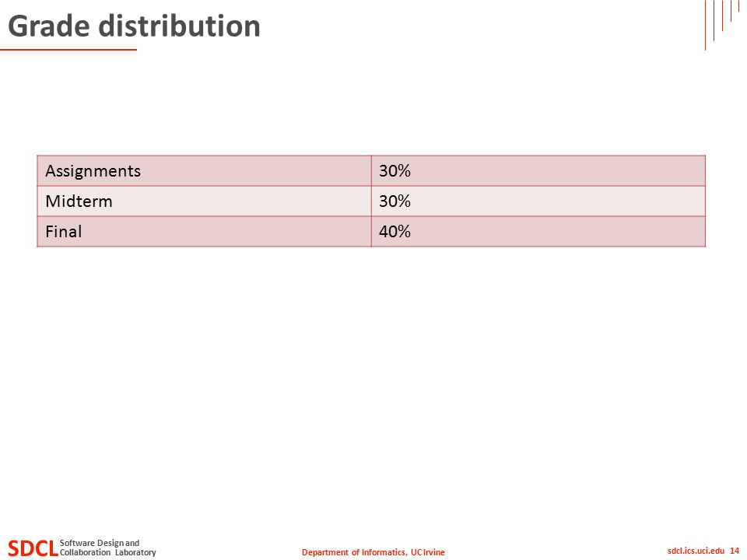Image resolution: width=747 pixels, height=560 pixels.
Task: Click the 30% cell beside Assignments
Action: pos(538,170)
